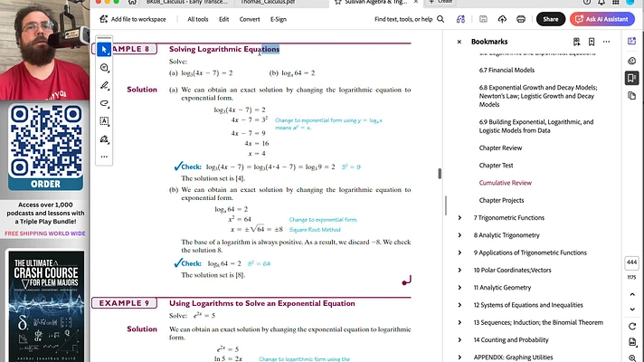The image size is (644, 362).
Task: Switch to BK08_Calculus Early Transcendentals tab
Action: click(187, 3)
